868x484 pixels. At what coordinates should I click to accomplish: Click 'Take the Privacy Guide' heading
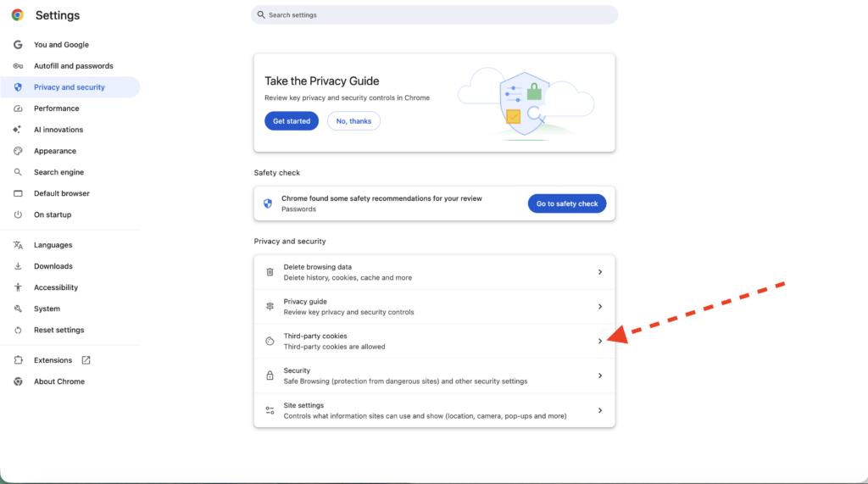coord(321,81)
